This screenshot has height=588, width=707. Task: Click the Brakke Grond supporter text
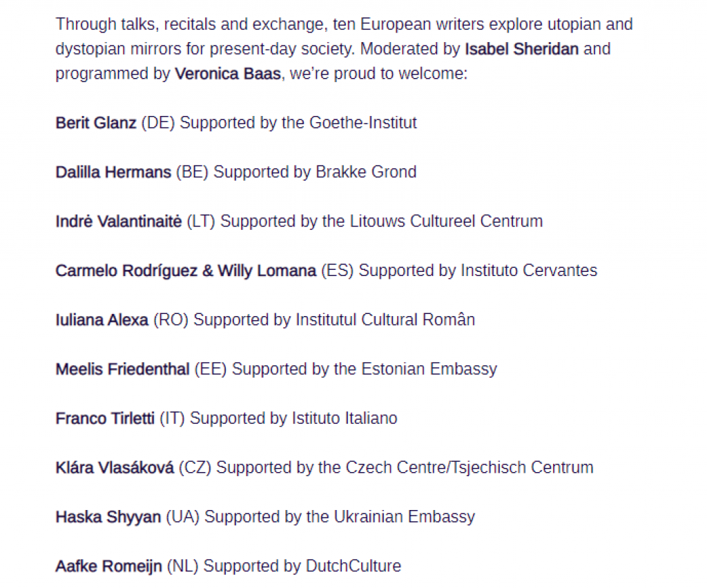pyautogui.click(x=366, y=172)
